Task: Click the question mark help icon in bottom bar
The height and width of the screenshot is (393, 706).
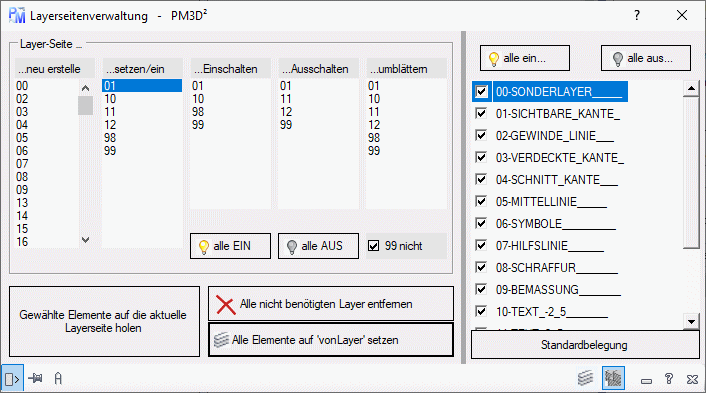Action: coord(669,379)
